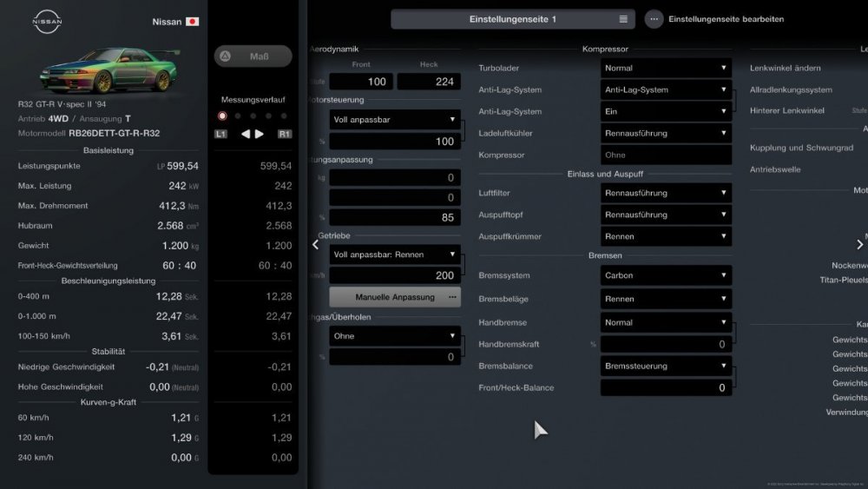Edit the ballast kg field showing 0

(x=395, y=177)
